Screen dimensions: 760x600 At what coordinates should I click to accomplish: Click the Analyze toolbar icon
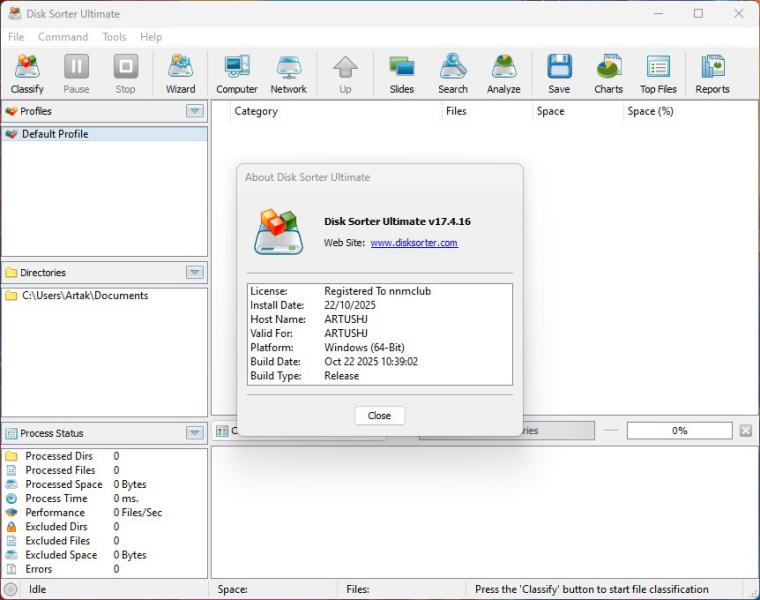point(504,74)
